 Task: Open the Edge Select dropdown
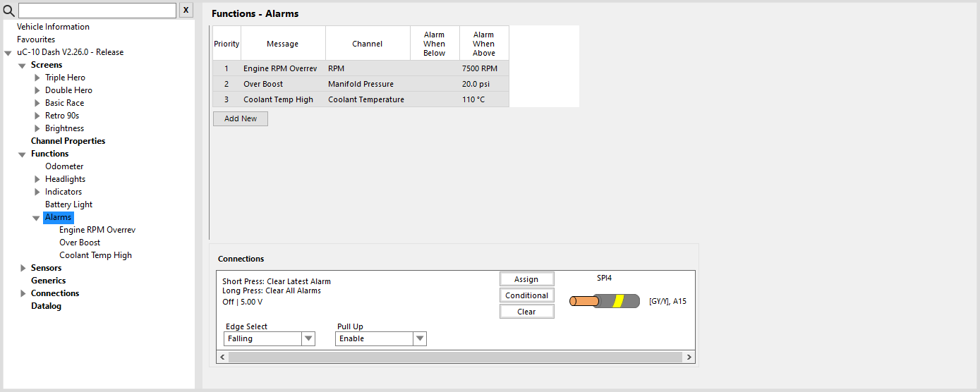pos(308,338)
